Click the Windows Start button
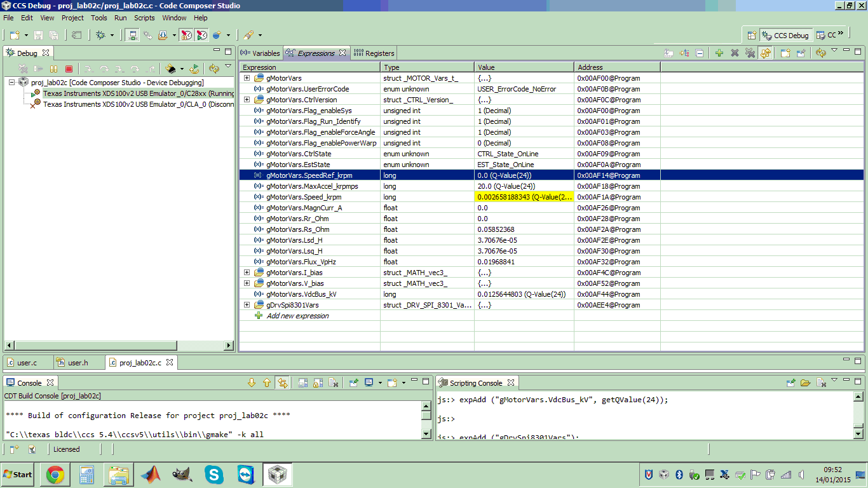This screenshot has height=488, width=868. (18, 475)
